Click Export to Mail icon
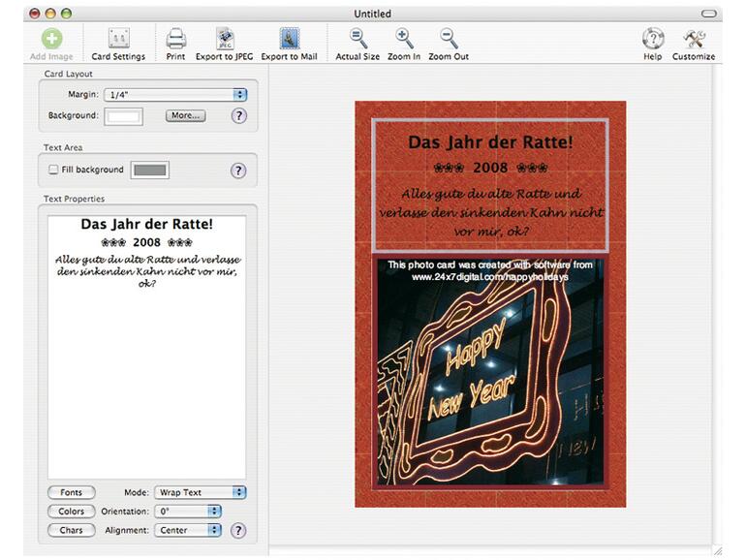 click(289, 39)
